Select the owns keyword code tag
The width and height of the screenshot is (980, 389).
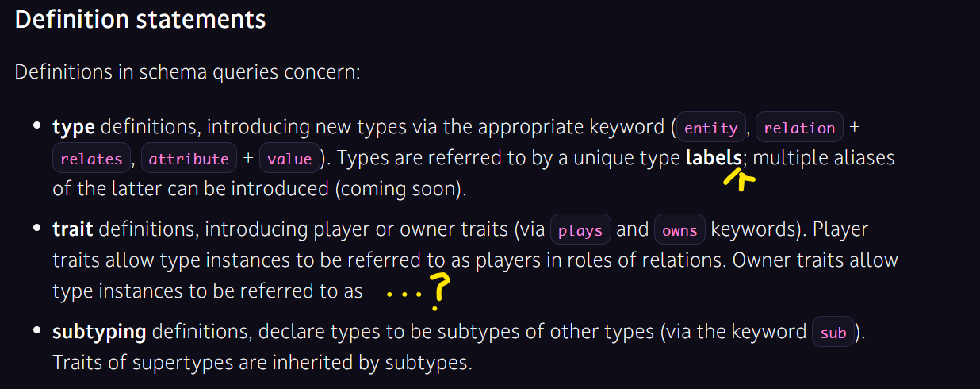(x=679, y=231)
